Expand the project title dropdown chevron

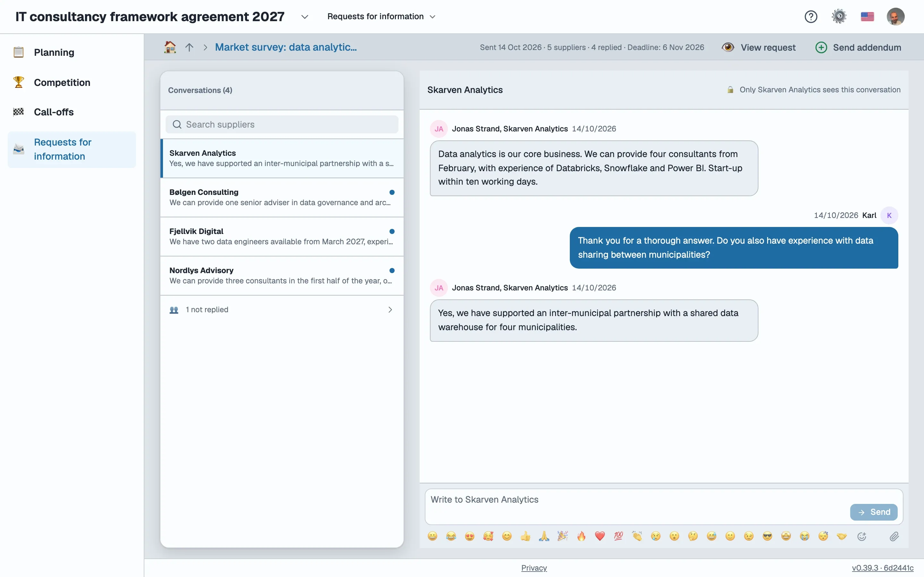304,17
